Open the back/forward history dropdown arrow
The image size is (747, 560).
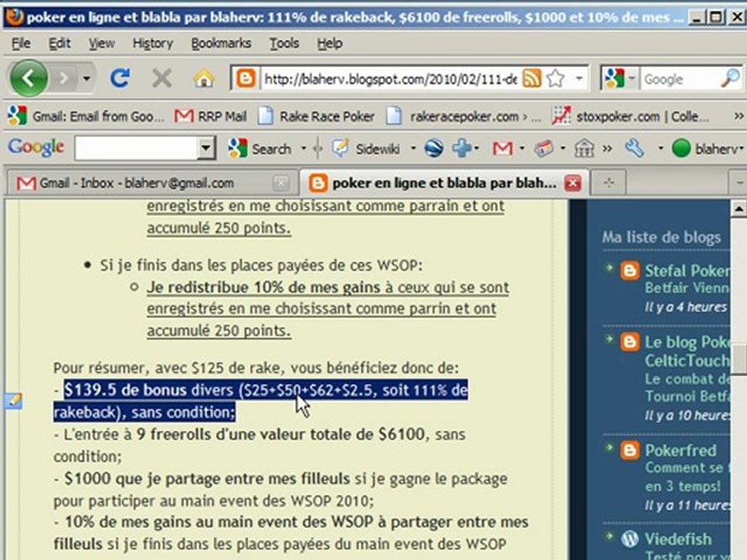[x=86, y=78]
